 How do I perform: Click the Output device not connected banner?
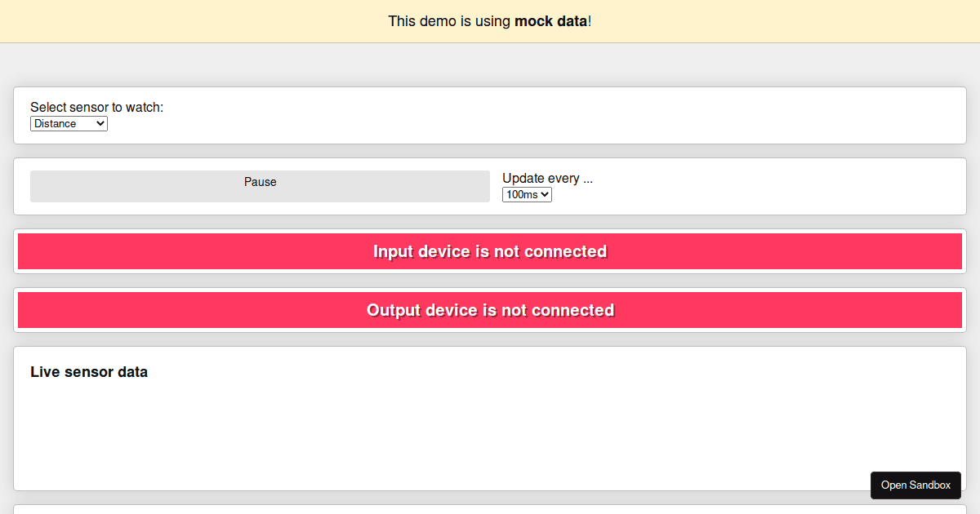[490, 310]
